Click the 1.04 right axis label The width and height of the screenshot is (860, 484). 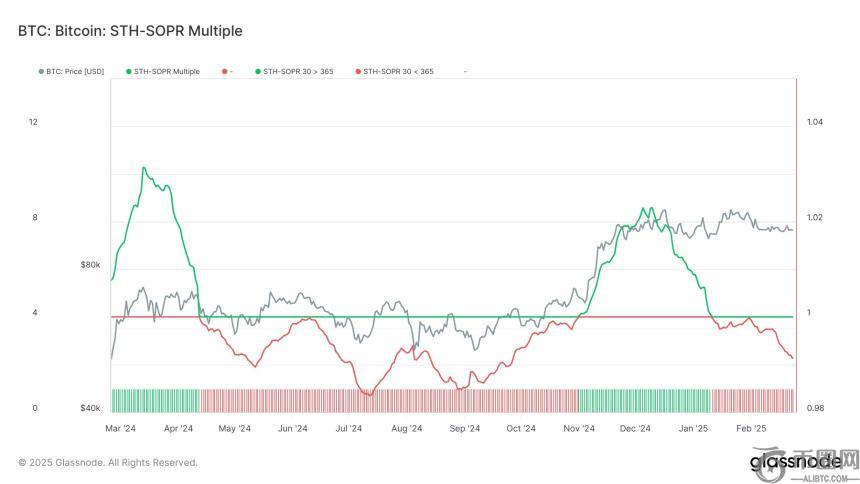pos(814,122)
